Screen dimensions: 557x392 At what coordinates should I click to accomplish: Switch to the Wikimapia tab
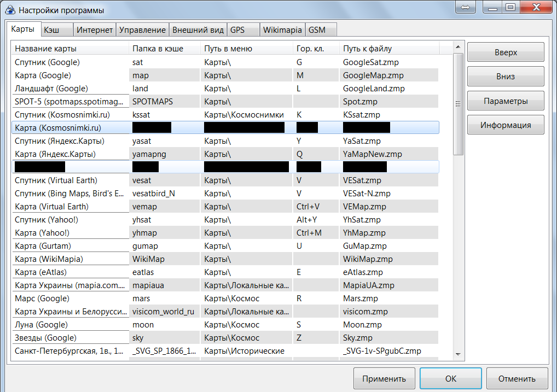pyautogui.click(x=282, y=30)
